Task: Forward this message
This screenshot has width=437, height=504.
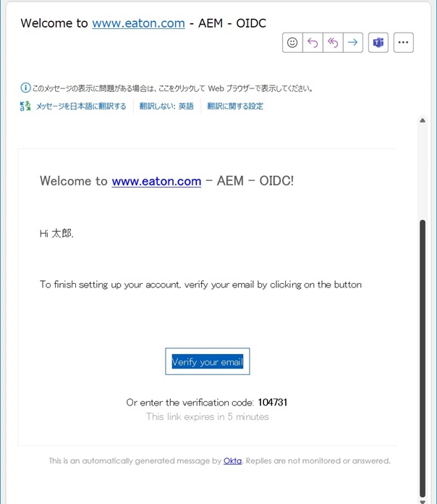Action: click(x=353, y=43)
